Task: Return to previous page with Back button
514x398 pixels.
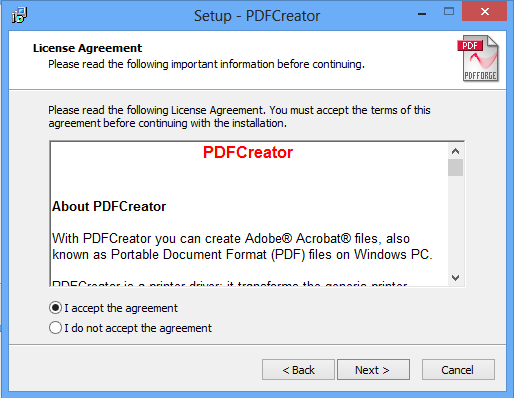Action: coord(298,369)
